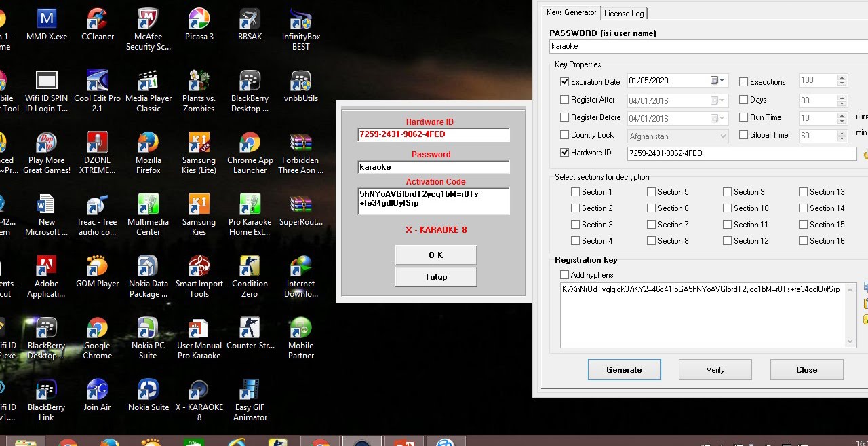The width and height of the screenshot is (868, 446).
Task: Open Nokia Data Package shortcut
Action: pos(149,276)
